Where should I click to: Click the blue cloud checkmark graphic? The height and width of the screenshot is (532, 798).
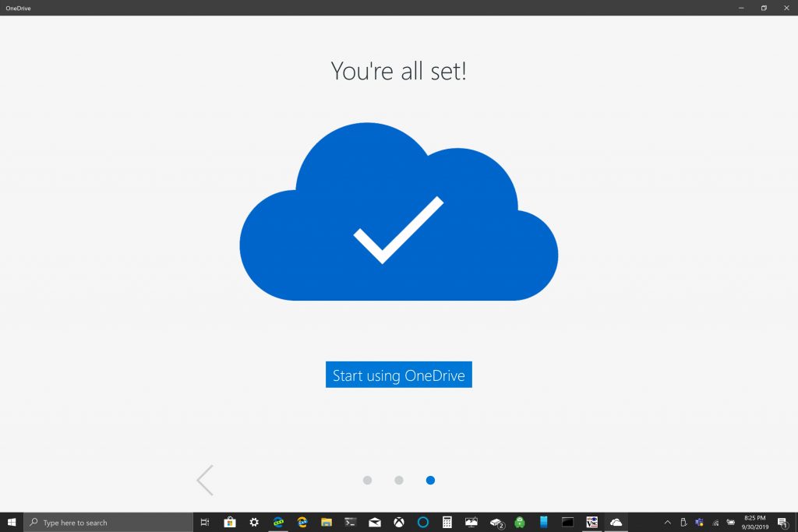pyautogui.click(x=398, y=212)
